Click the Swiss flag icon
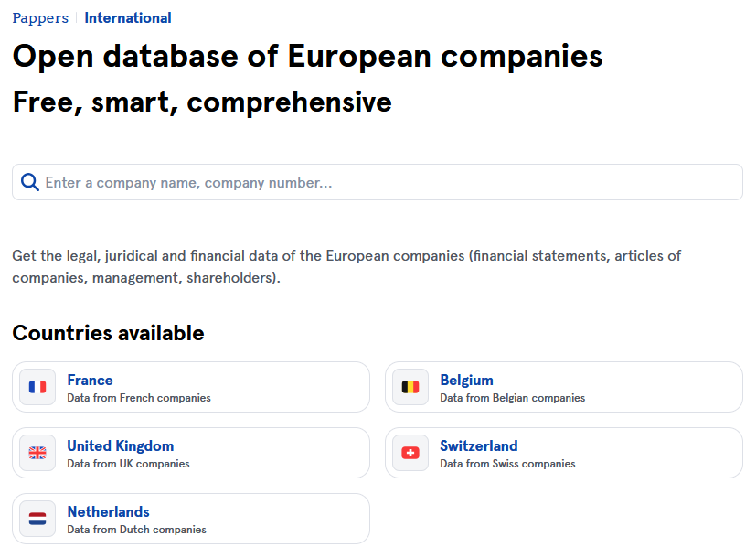Viewport: 756px width, 558px height. [410, 453]
